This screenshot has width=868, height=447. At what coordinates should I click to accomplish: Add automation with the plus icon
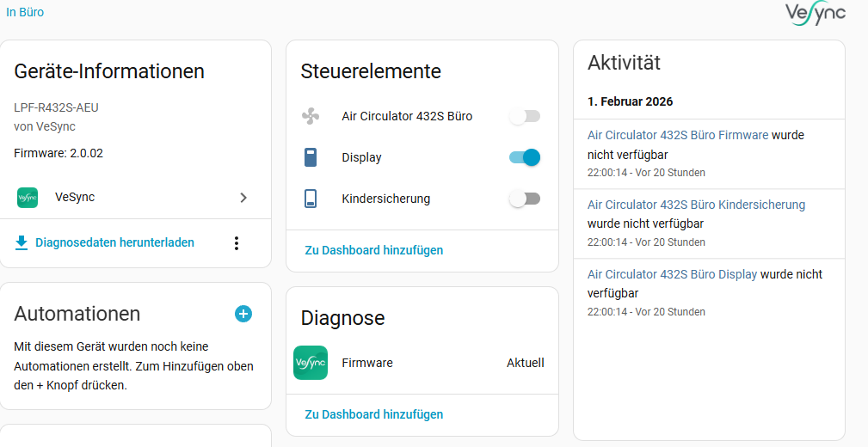[x=243, y=314]
